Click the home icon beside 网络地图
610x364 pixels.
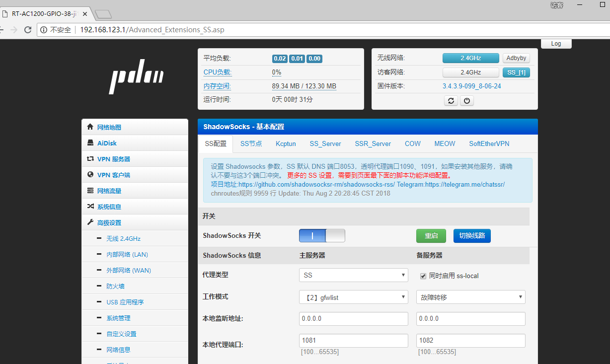click(90, 127)
